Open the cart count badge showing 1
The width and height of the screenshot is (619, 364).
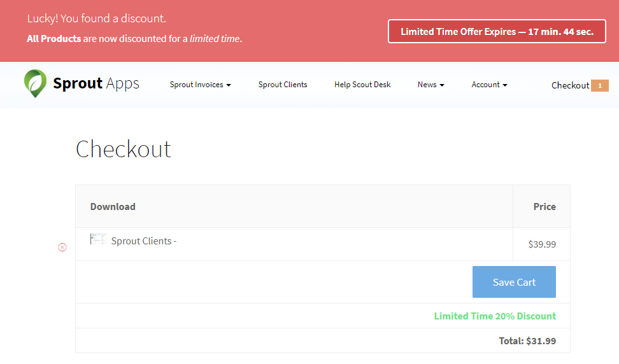(600, 85)
